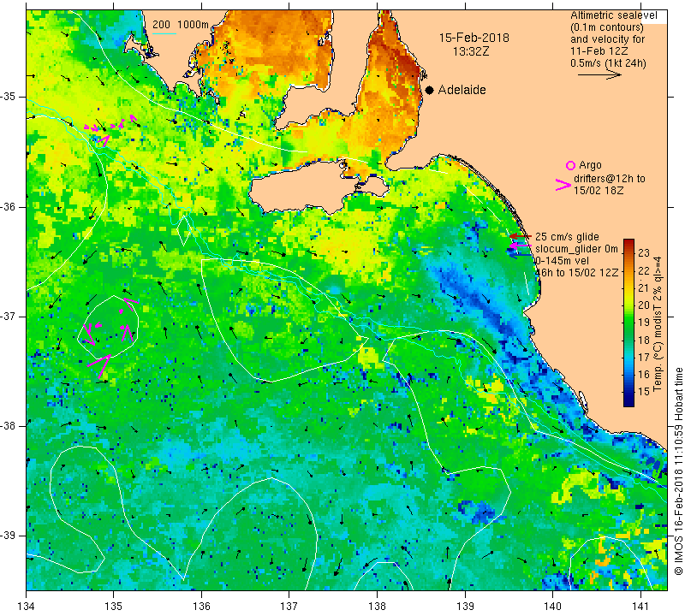The image size is (685, 616).
Task: Click the longitude label 135
Action: 114,606
